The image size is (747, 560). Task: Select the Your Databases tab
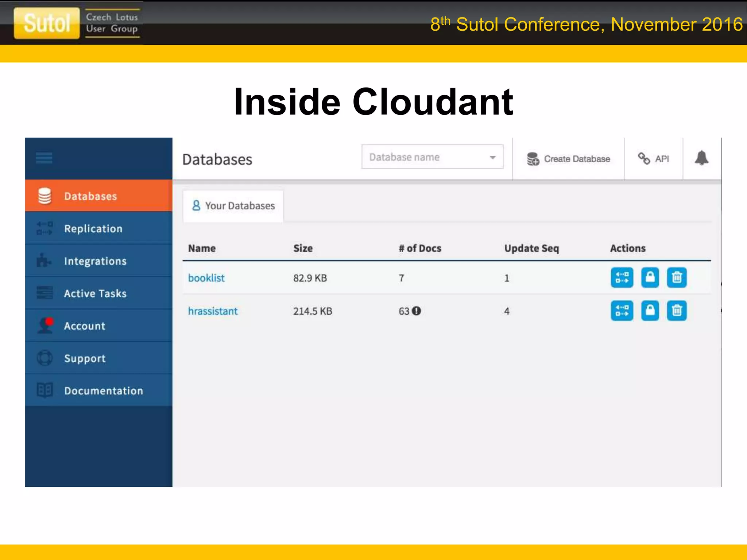click(x=233, y=206)
